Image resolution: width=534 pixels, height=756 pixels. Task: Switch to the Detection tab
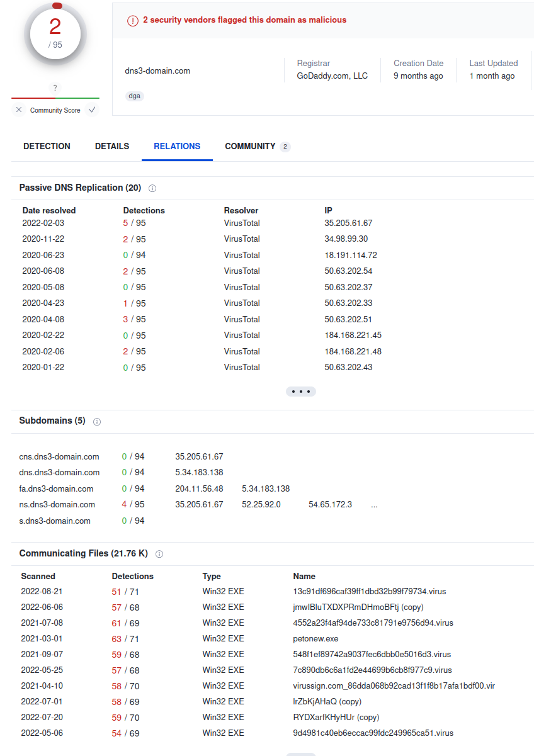click(x=47, y=146)
